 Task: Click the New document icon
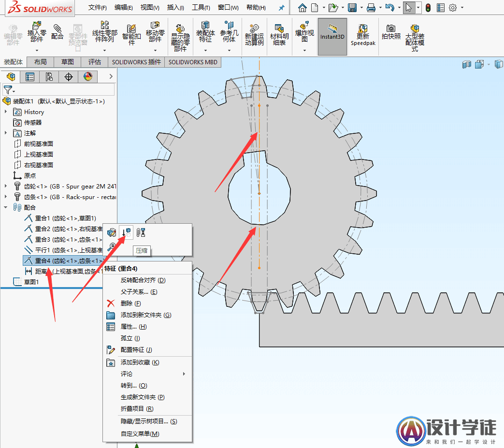tap(315, 8)
